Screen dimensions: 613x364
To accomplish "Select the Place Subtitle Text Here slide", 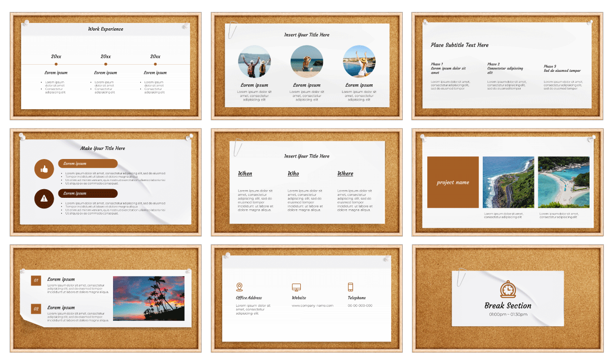I will coord(507,66).
